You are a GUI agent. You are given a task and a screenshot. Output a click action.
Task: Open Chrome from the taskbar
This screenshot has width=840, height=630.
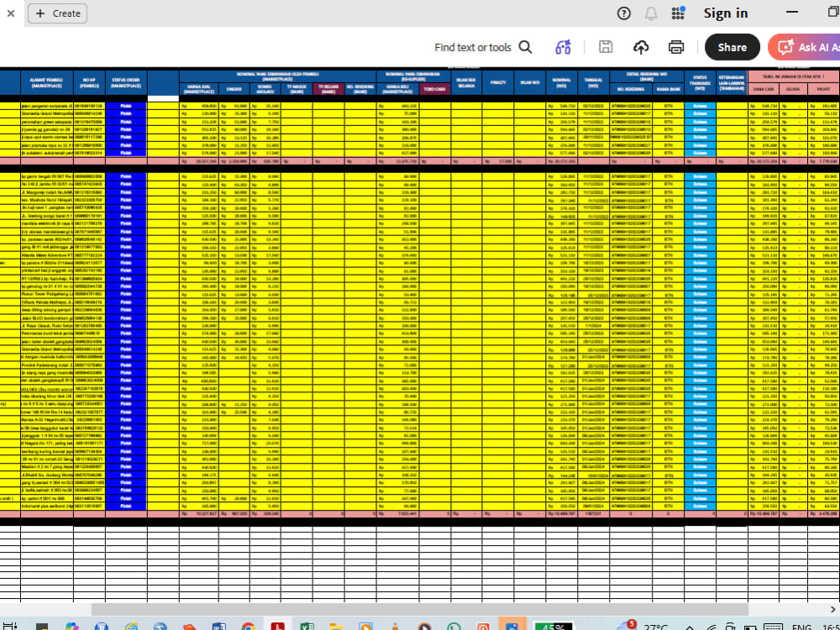point(248,627)
